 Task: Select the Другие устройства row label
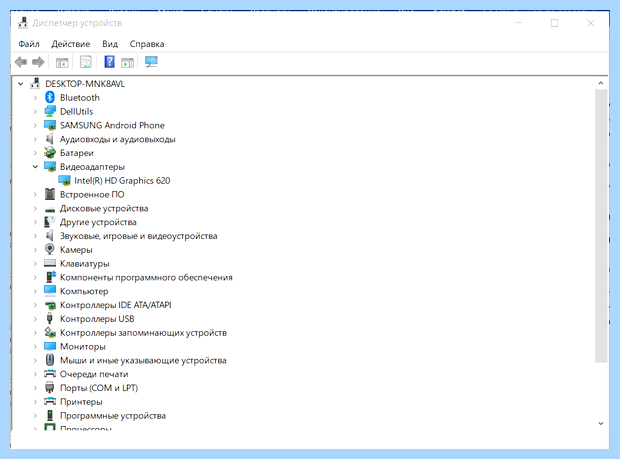pos(98,222)
